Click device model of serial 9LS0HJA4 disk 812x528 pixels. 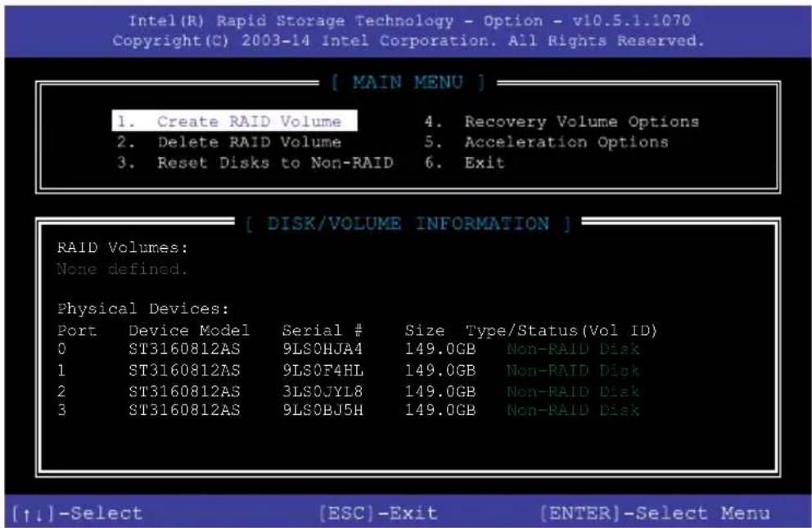click(x=184, y=349)
